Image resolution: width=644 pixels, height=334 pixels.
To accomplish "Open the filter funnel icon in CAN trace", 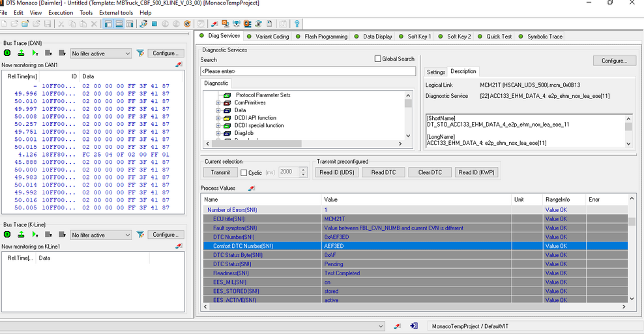I will click(x=140, y=53).
